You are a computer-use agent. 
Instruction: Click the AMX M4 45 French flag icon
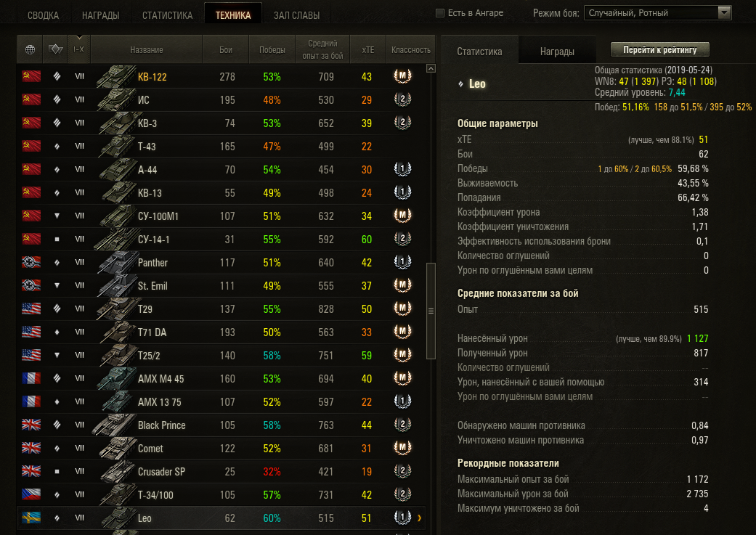(x=31, y=378)
